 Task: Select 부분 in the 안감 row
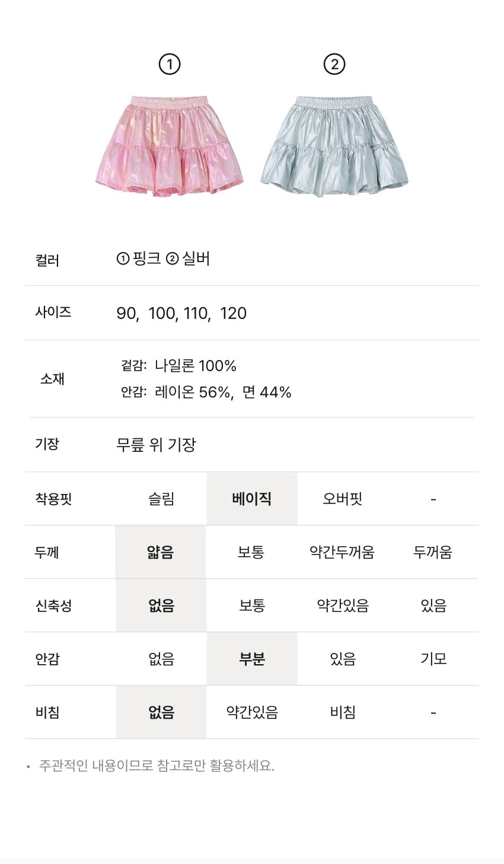251,659
